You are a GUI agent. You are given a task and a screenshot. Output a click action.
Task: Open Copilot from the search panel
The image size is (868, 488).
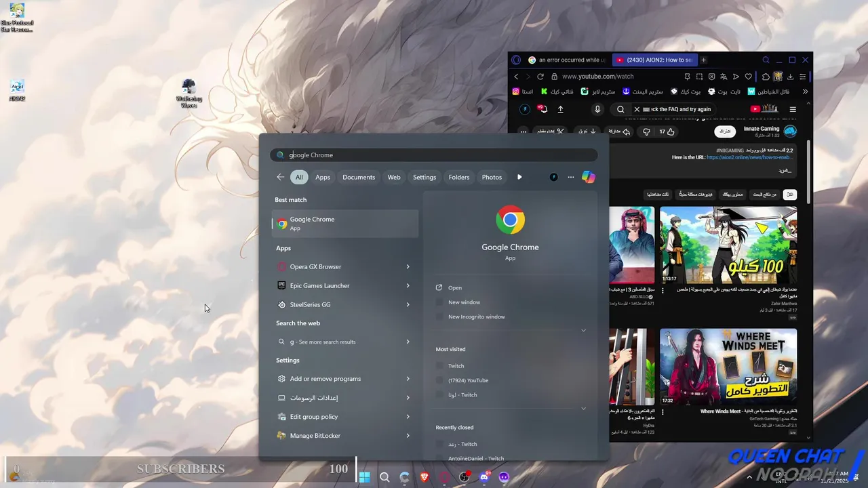[x=589, y=177]
